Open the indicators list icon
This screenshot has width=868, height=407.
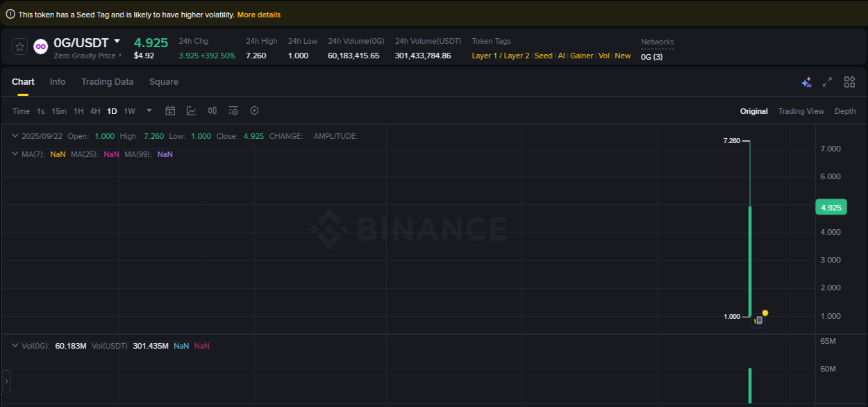(233, 110)
